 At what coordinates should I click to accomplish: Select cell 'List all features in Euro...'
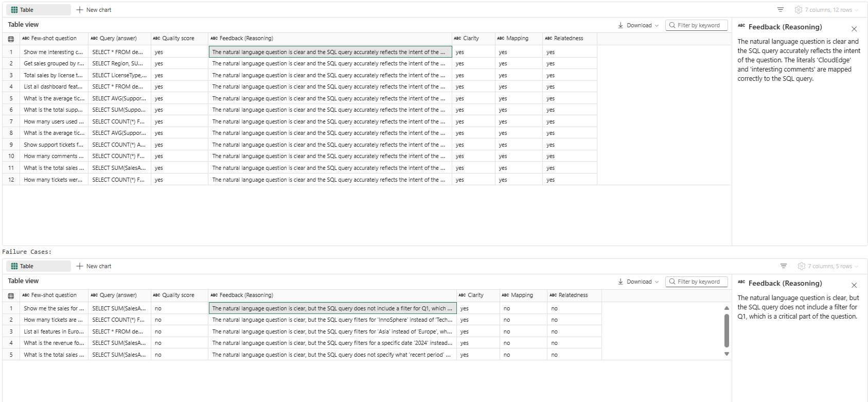(54, 332)
